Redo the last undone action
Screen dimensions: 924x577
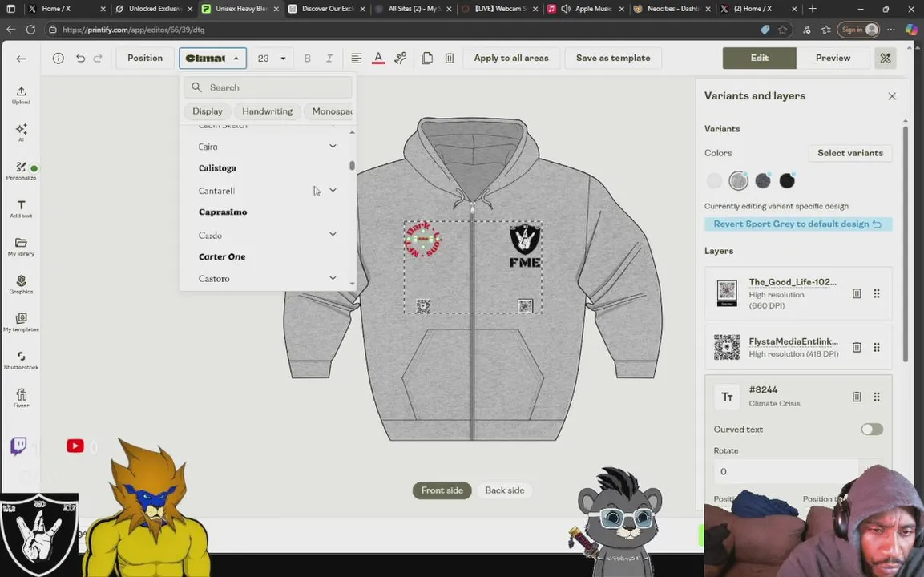pyautogui.click(x=98, y=58)
